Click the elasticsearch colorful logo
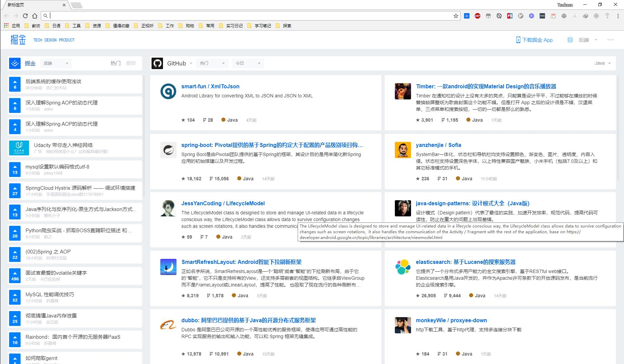The image size is (624, 364). coord(403,267)
